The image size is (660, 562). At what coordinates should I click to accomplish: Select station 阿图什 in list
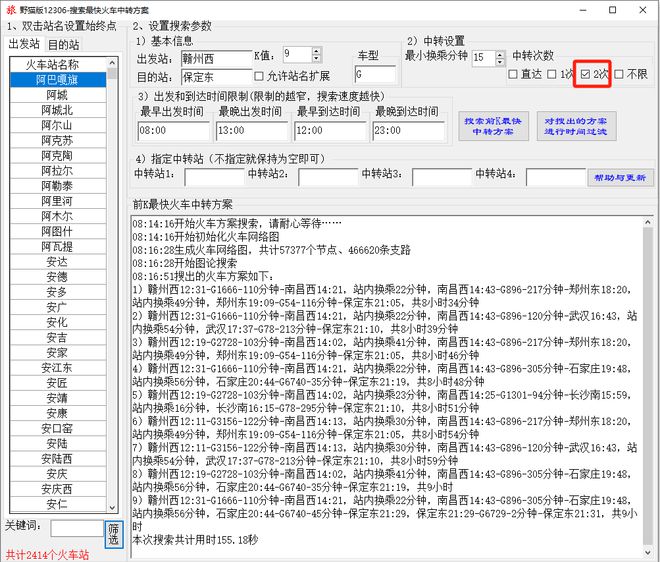point(57,231)
